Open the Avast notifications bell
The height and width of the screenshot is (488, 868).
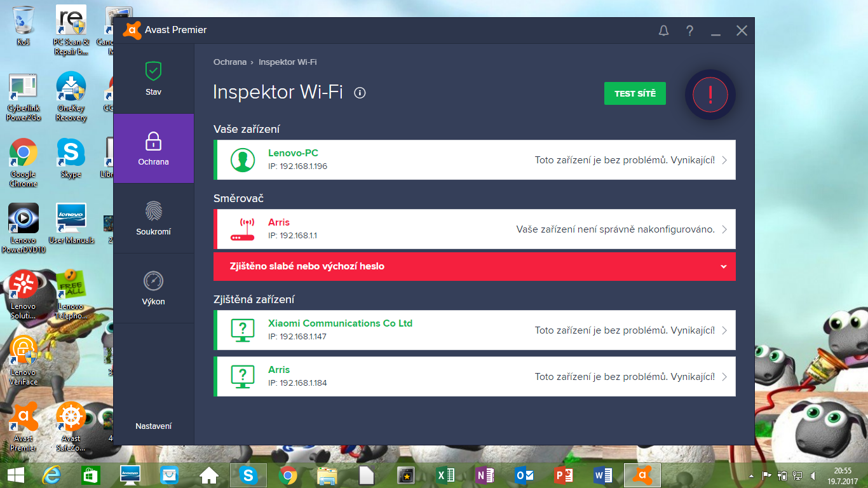click(x=664, y=30)
